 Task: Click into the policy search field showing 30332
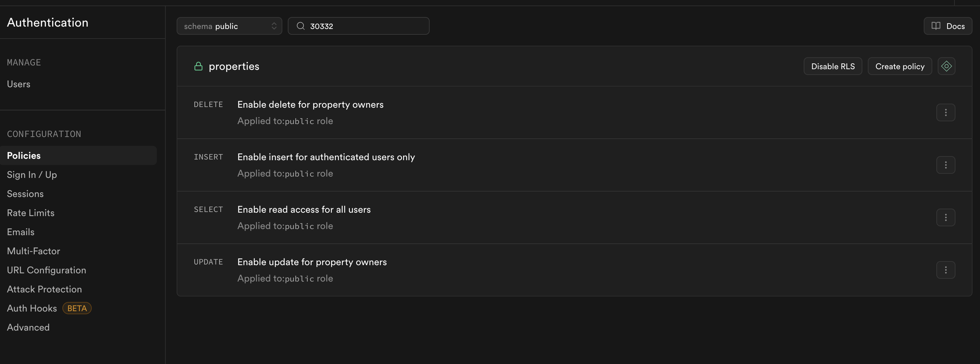click(x=365, y=26)
